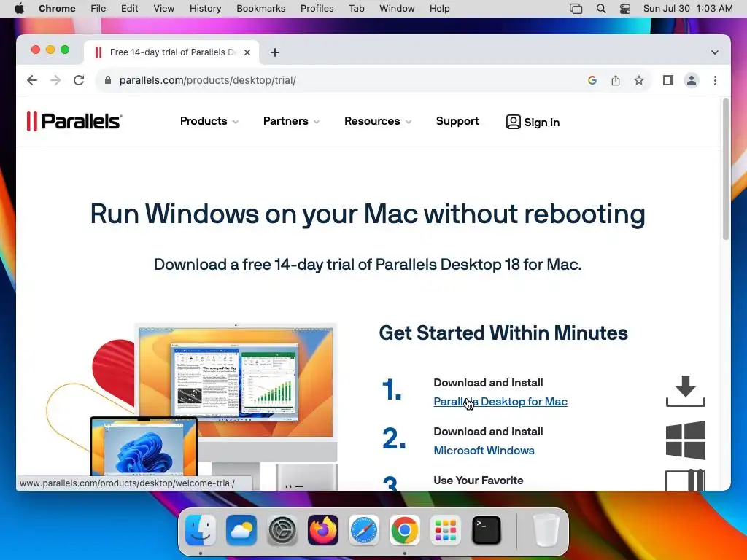Open the Edit menu
This screenshot has width=747, height=560.
(129, 9)
